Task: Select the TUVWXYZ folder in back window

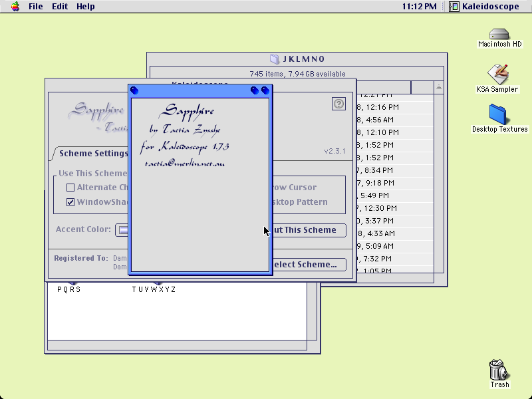Action: tap(154, 289)
